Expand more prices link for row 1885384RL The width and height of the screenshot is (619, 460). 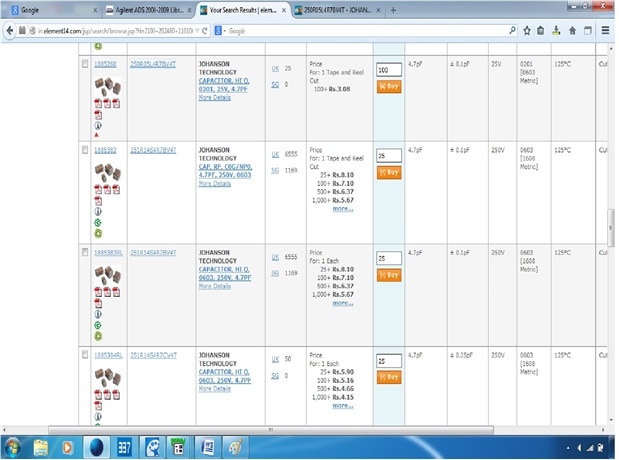point(343,406)
